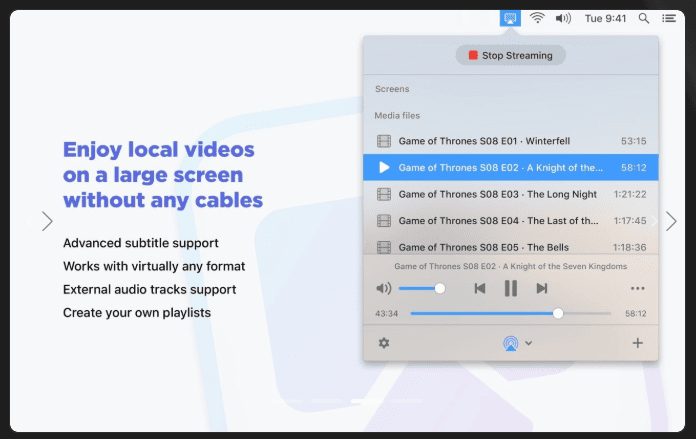Viewport: 696px width, 439px height.
Task: Skip to the next track
Action: [x=542, y=289]
